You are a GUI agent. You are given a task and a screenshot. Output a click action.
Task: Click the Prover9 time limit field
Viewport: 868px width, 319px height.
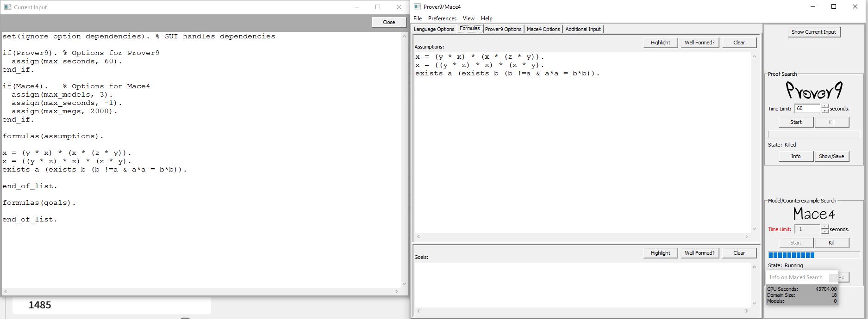tap(807, 108)
